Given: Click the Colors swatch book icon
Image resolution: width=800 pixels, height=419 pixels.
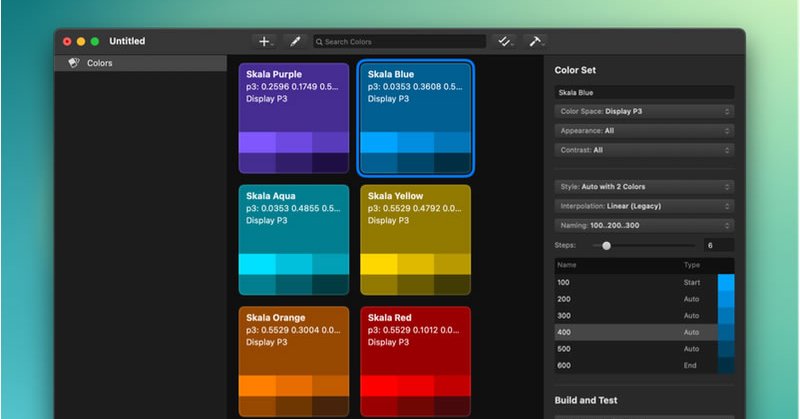Looking at the screenshot, I should 74,63.
